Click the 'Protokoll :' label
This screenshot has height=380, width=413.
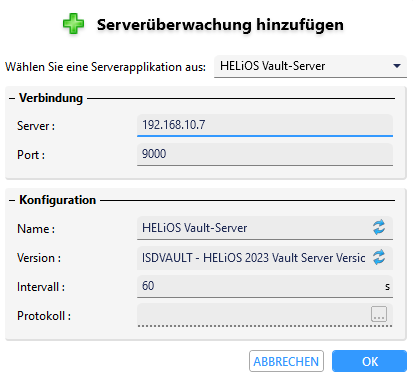(x=44, y=316)
